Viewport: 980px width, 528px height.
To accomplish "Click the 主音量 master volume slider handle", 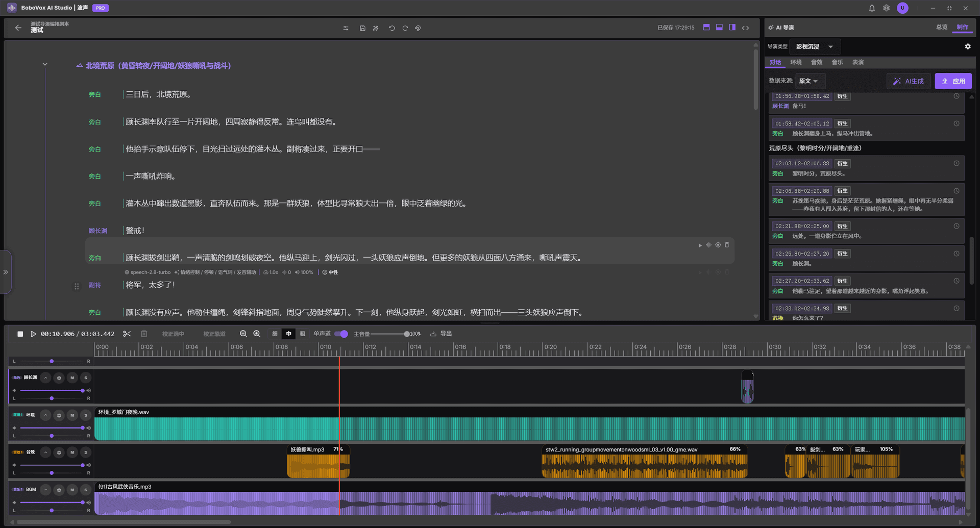I will coord(406,334).
